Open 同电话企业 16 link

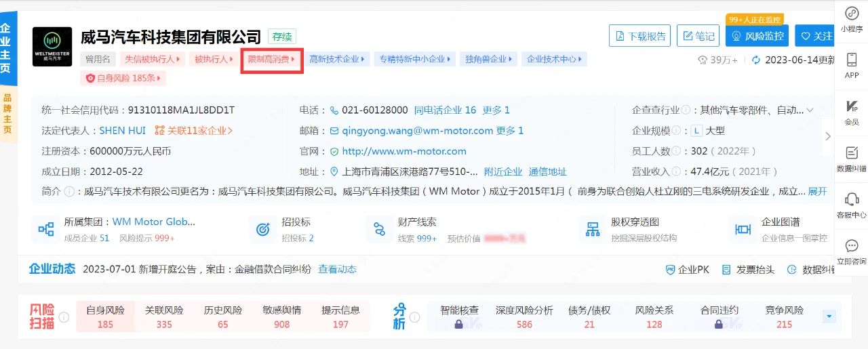tap(445, 110)
